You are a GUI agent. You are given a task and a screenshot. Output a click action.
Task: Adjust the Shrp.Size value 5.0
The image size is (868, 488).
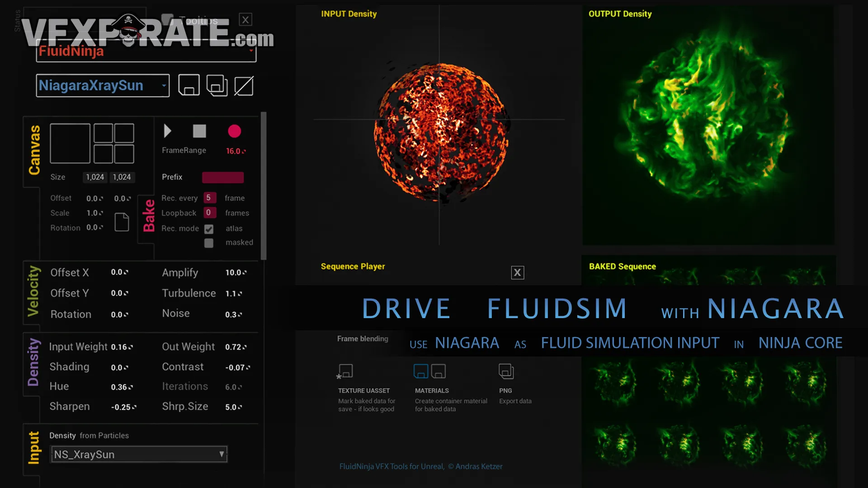234,407
